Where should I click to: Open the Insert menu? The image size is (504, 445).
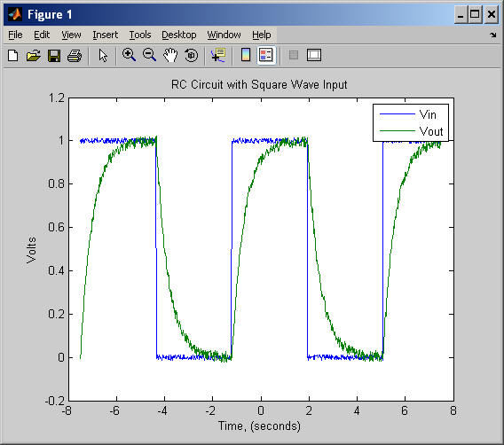click(105, 35)
